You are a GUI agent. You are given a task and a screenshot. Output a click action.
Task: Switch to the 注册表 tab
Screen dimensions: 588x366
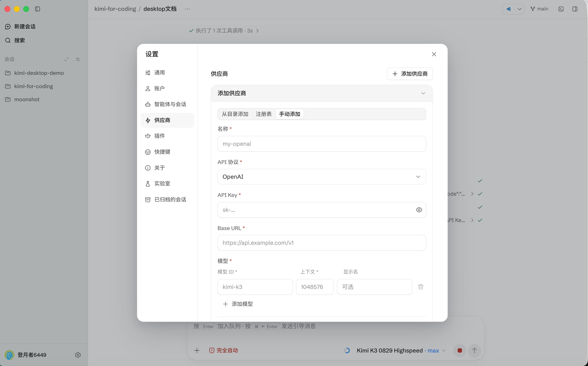264,114
